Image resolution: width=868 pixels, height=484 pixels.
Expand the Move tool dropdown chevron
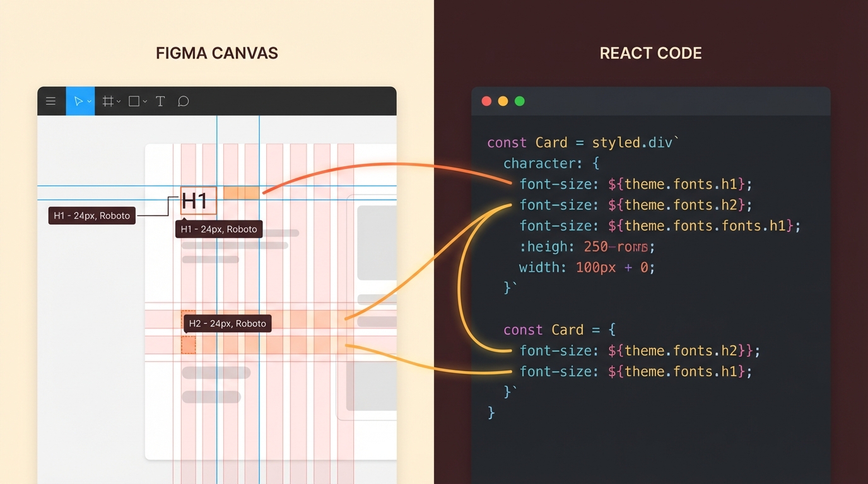click(90, 102)
